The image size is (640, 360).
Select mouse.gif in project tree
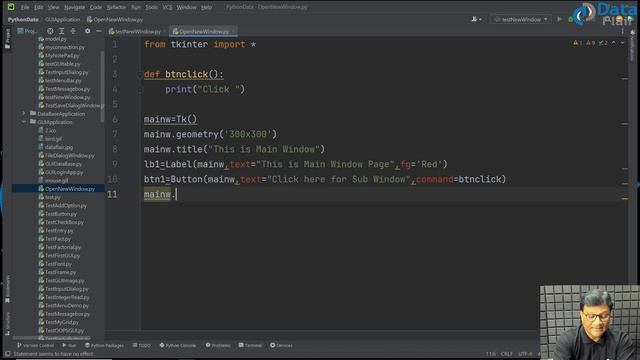click(x=53, y=180)
